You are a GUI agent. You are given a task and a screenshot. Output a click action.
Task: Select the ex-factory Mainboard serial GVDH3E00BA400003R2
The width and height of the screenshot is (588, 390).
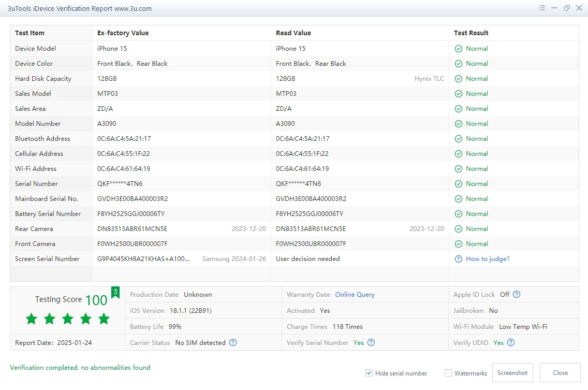[133, 199]
